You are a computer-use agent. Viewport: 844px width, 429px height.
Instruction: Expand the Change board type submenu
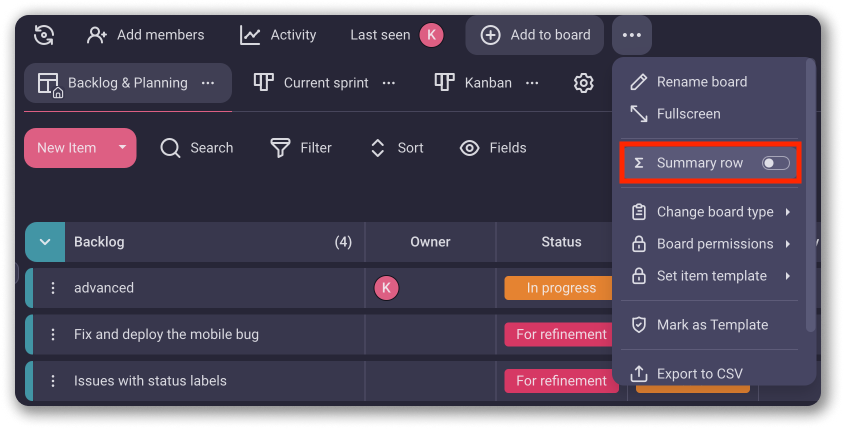[x=787, y=212]
